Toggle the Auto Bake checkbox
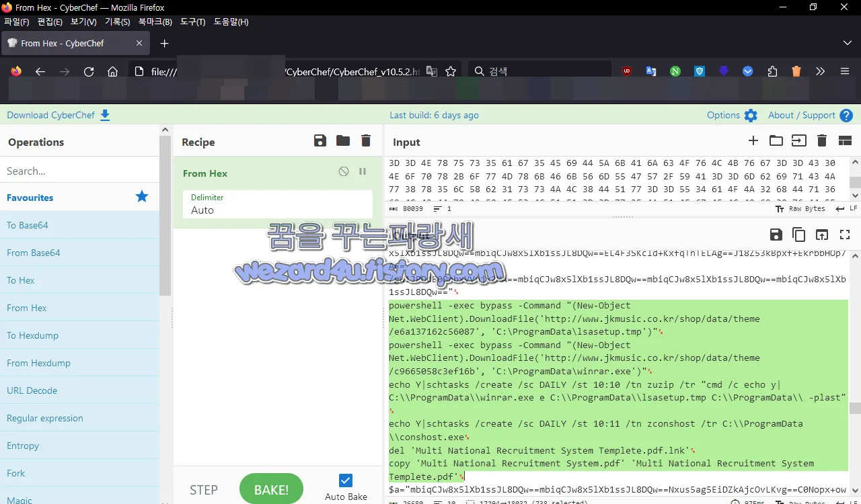861x504 pixels. (346, 480)
